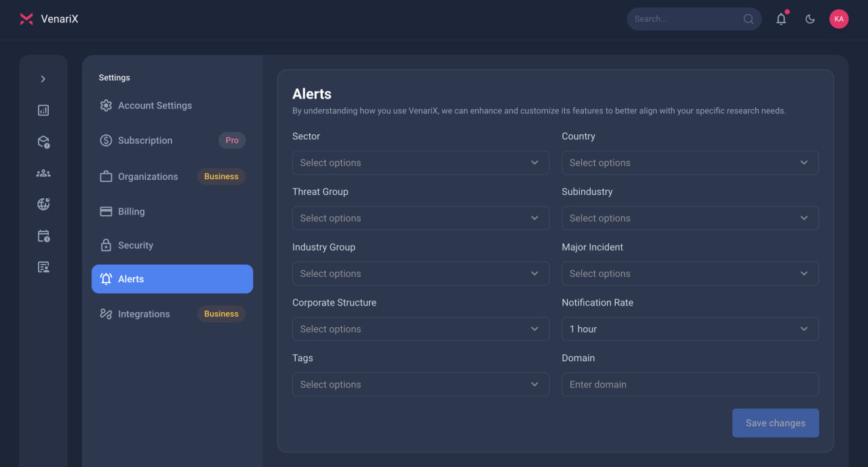Open the chart dashboard sidebar icon
Viewport: 868px width, 467px height.
(43, 110)
